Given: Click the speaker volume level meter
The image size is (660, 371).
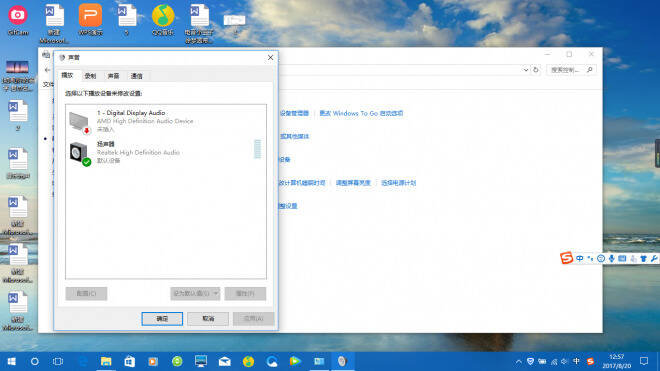Looking at the screenshot, I should [258, 149].
